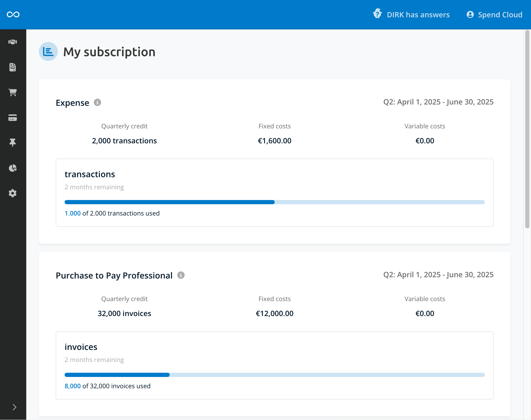The image size is (531, 420).
Task: Open the credit card icon in the sidebar
Action: 13,117
